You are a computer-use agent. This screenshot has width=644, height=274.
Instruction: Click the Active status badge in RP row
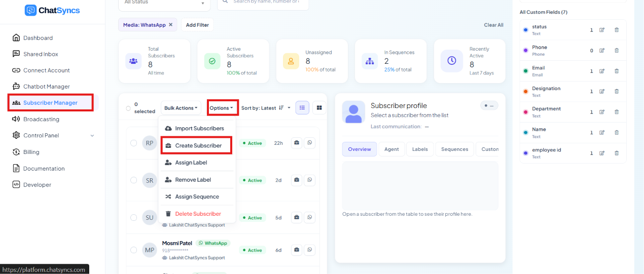click(x=252, y=143)
